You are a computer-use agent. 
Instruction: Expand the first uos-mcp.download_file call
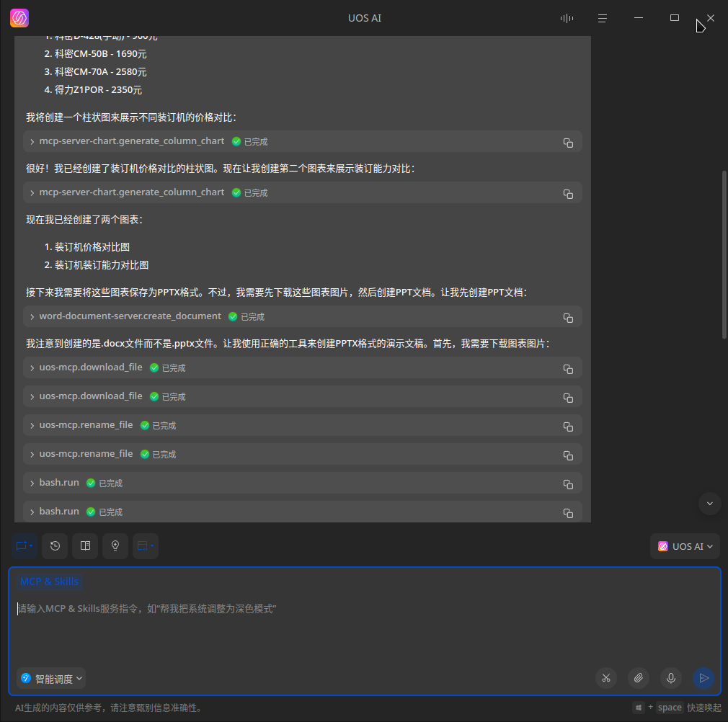[32, 367]
